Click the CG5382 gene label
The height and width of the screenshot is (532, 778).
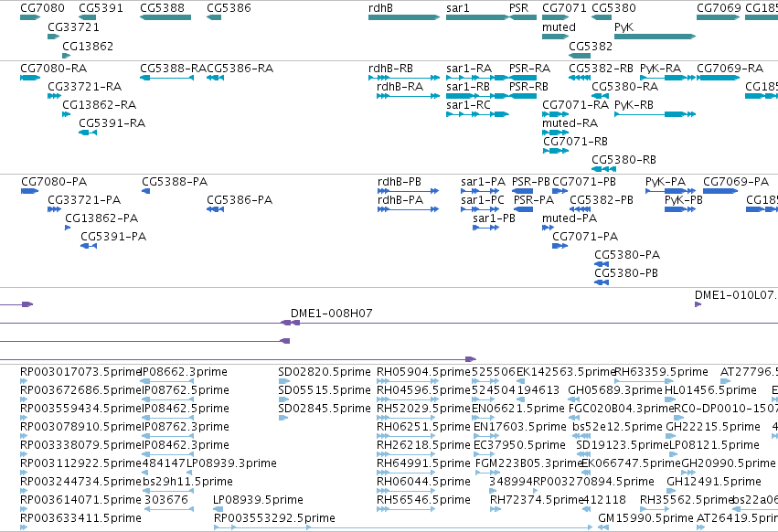[591, 46]
